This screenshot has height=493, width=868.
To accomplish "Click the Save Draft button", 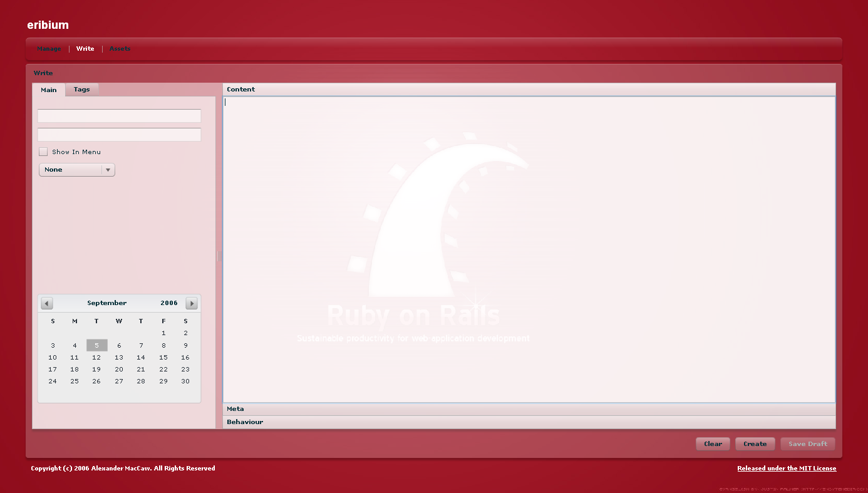I will (807, 444).
